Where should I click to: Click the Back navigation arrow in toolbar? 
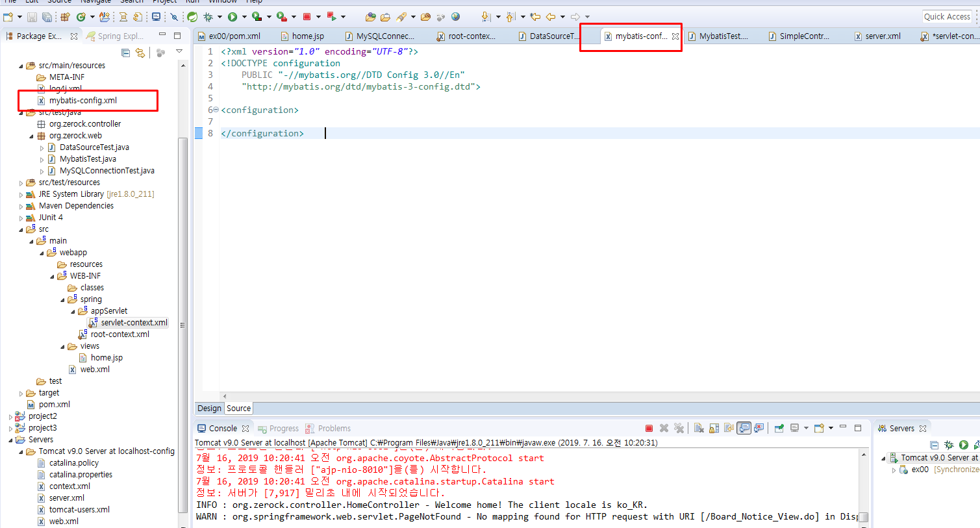point(551,17)
